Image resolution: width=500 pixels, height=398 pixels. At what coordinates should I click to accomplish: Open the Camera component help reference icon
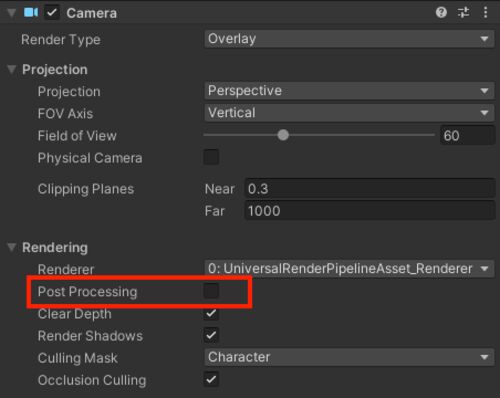click(441, 13)
